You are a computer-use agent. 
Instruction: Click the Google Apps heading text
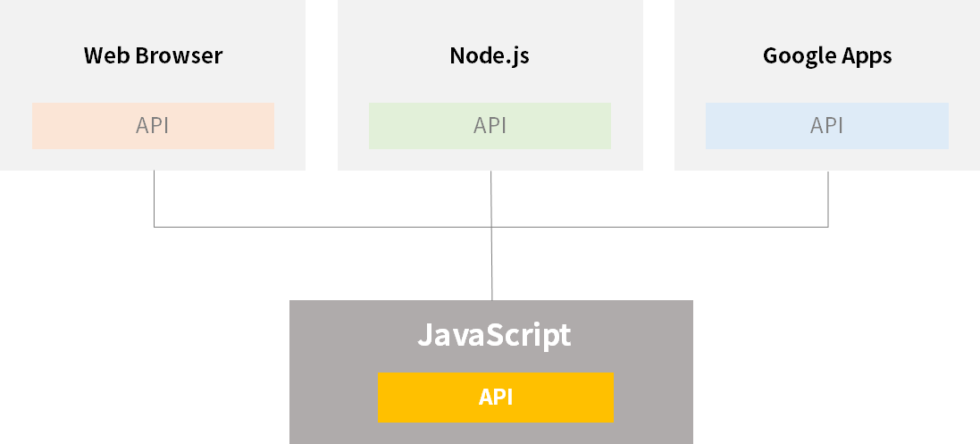827,56
